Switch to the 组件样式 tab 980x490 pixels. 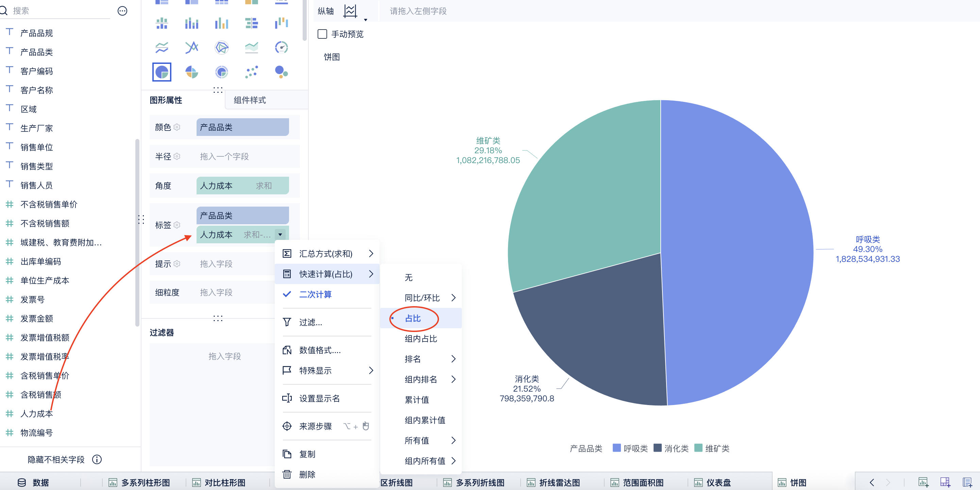tap(250, 100)
